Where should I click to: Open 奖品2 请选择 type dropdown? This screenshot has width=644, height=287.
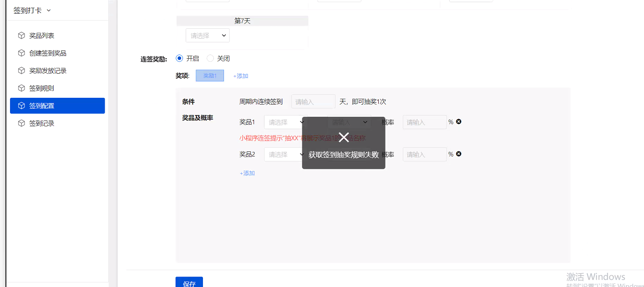(285, 154)
